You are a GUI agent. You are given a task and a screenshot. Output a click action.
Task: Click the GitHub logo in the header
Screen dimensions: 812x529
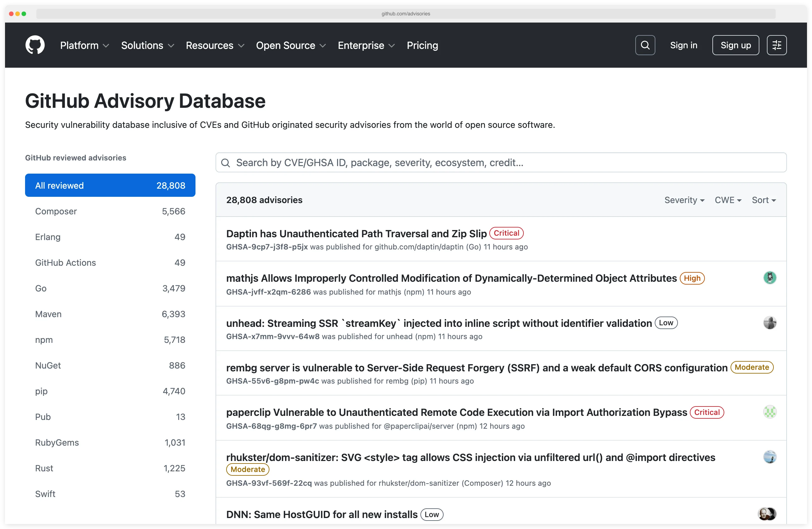[35, 45]
